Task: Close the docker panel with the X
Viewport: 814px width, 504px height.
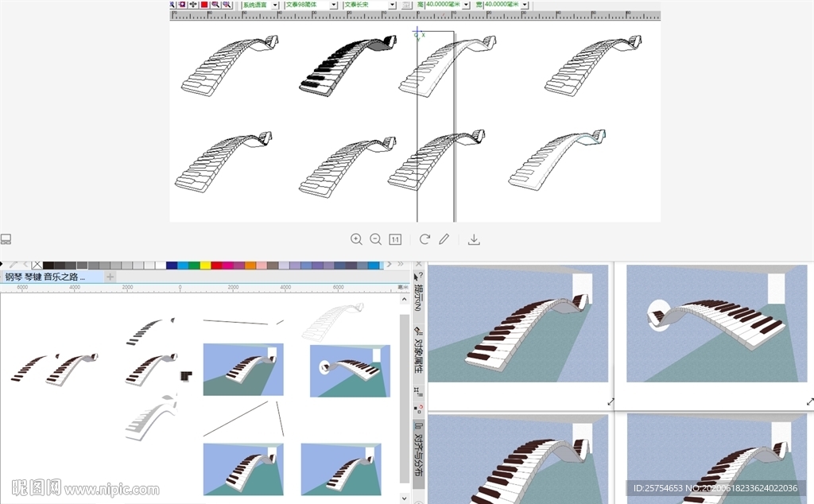Action: tap(418, 264)
